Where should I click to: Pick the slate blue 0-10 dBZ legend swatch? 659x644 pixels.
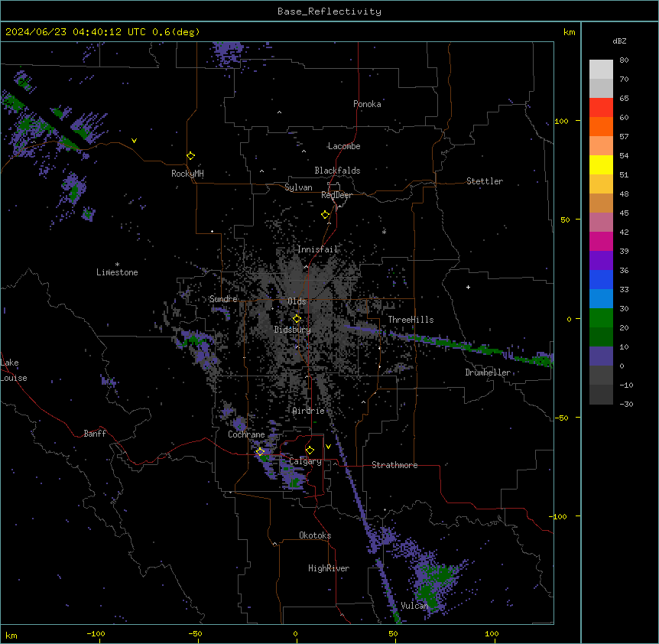point(601,356)
